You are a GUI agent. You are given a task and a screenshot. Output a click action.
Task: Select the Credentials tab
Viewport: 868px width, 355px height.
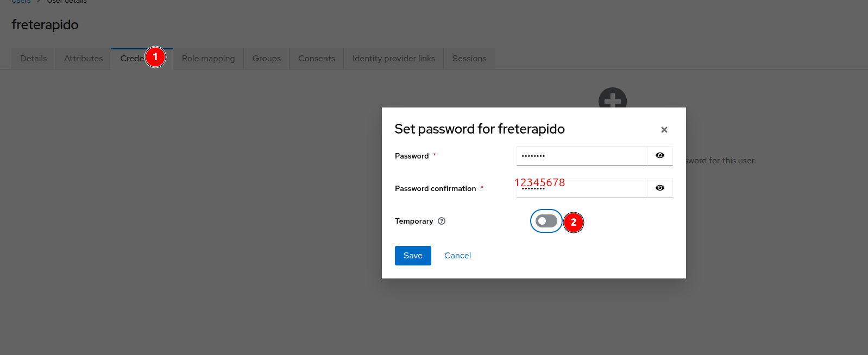(x=131, y=59)
